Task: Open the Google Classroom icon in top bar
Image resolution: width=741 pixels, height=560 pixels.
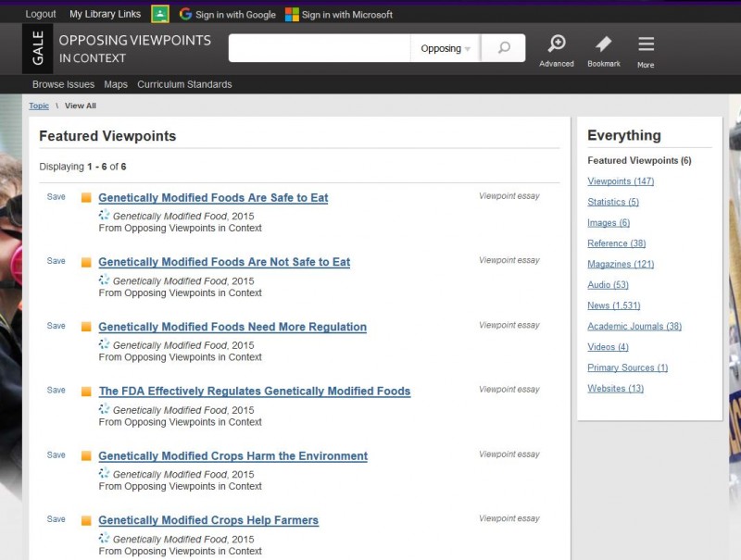Action: pyautogui.click(x=160, y=14)
